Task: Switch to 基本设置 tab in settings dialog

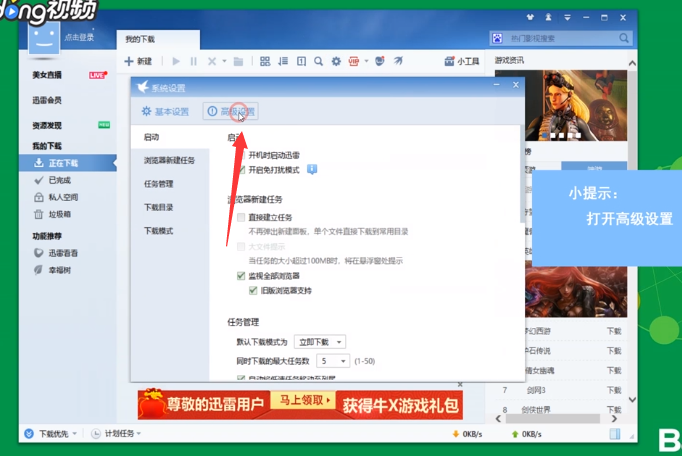Action: 165,112
